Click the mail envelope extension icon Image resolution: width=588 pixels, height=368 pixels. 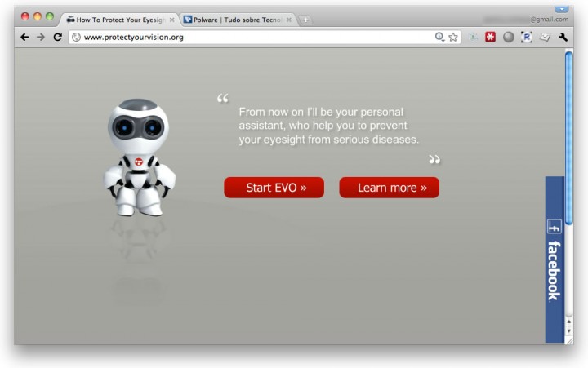[545, 37]
